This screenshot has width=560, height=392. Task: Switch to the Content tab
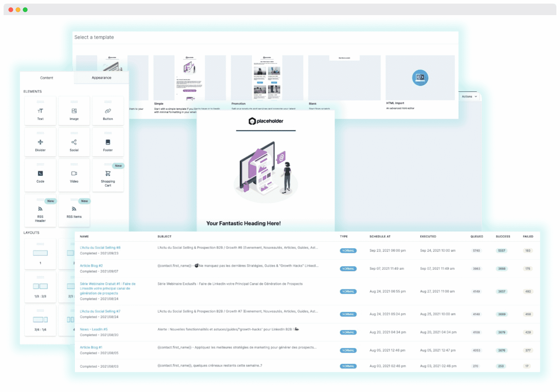pos(47,78)
